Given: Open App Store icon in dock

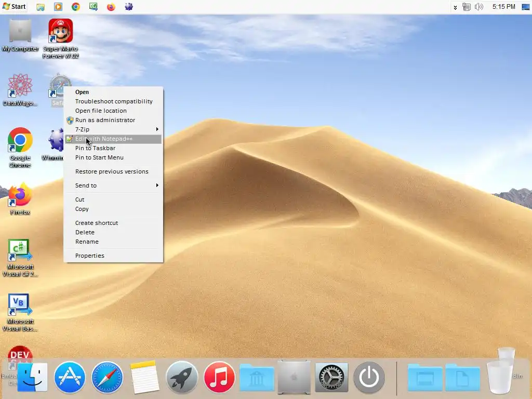Looking at the screenshot, I should pyautogui.click(x=70, y=377).
